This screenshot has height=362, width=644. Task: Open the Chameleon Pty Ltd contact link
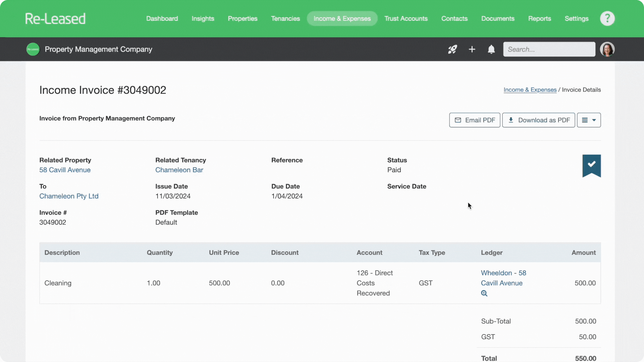(69, 196)
